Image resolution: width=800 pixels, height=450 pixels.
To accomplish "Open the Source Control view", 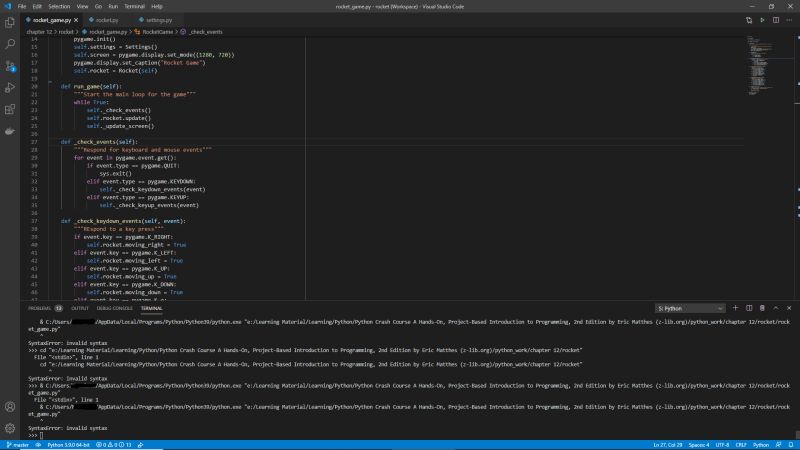I will [10, 66].
